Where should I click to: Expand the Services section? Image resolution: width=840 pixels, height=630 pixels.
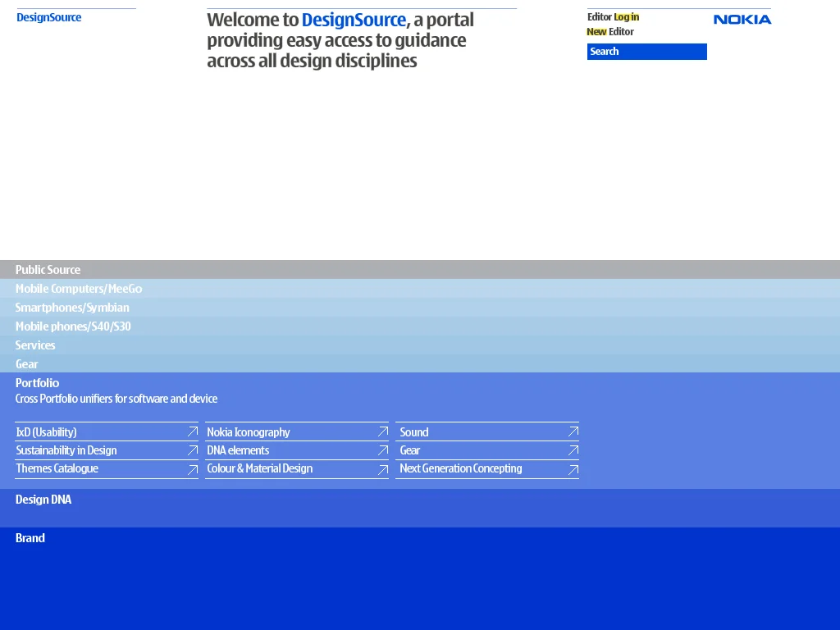point(420,345)
